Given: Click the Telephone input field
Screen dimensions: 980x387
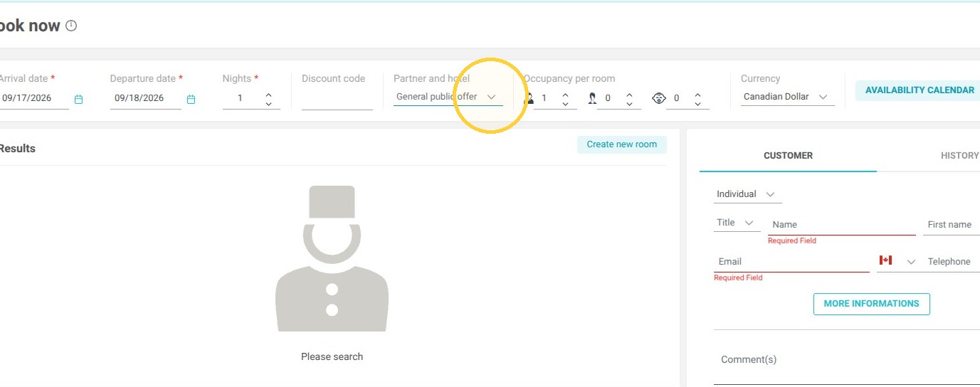Looking at the screenshot, I should pyautogui.click(x=952, y=262).
